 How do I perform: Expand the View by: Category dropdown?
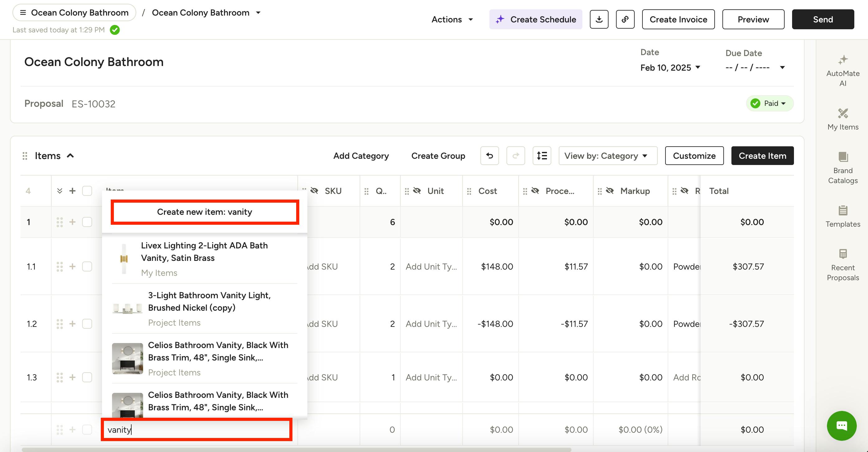(608, 155)
